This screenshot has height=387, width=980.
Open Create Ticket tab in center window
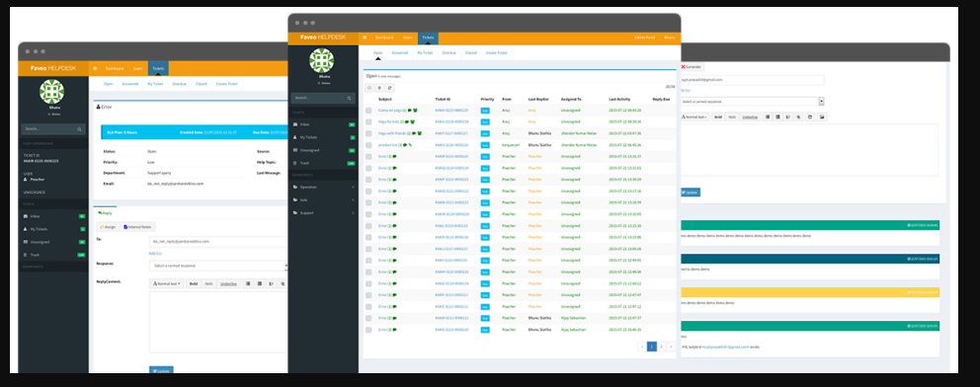click(497, 53)
